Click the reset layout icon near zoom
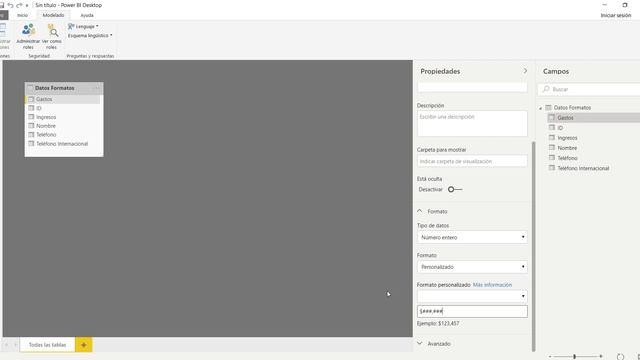 pos(620,357)
